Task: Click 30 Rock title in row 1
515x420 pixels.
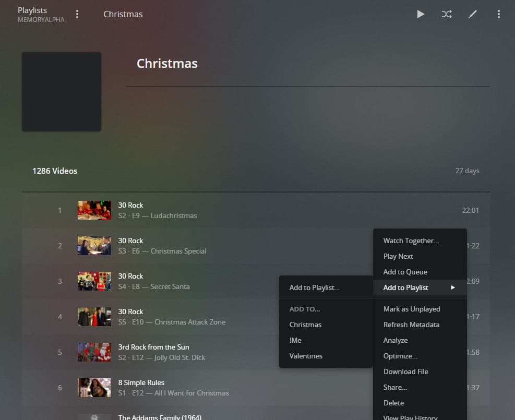Action: point(130,205)
